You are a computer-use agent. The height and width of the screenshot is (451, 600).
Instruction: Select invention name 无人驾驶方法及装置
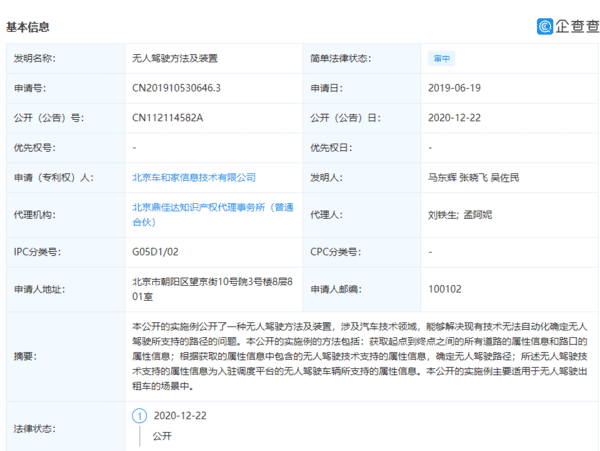point(175,59)
